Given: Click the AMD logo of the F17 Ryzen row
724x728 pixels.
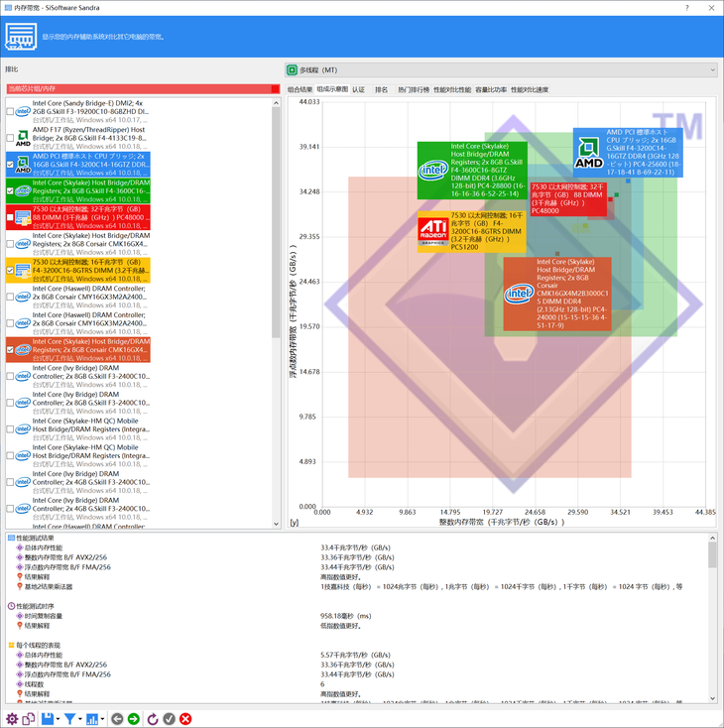Looking at the screenshot, I should (x=23, y=138).
